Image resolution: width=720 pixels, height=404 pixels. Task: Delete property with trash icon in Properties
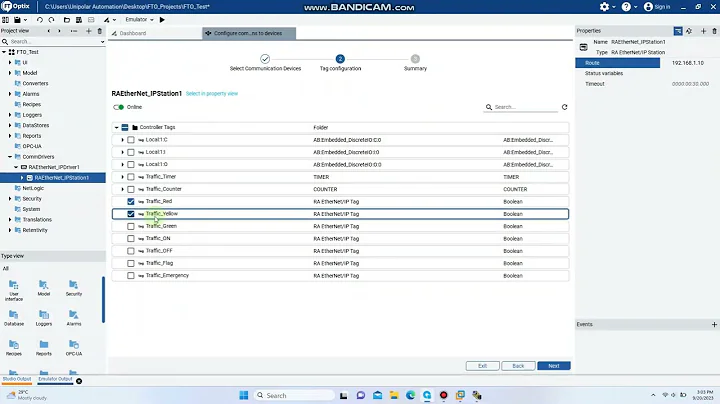[714, 31]
